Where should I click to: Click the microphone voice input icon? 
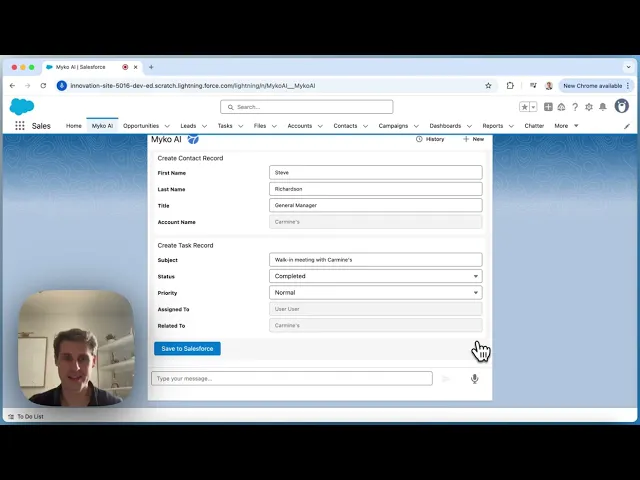[x=474, y=379]
